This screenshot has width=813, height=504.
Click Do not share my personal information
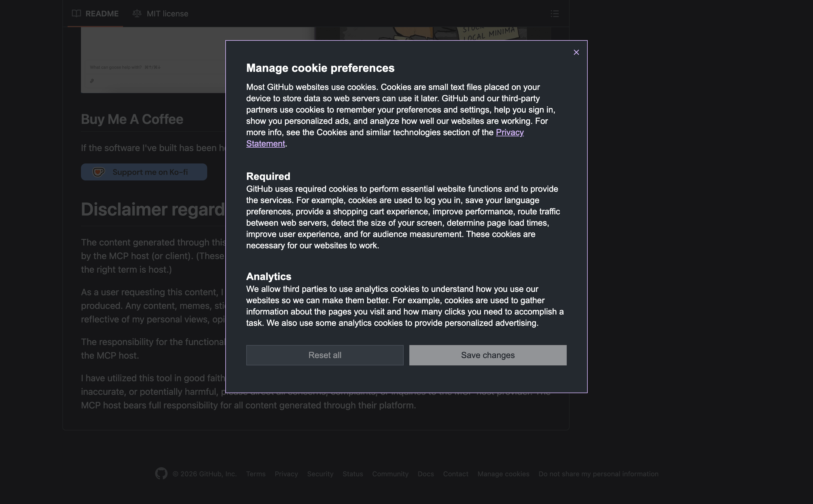click(x=598, y=474)
